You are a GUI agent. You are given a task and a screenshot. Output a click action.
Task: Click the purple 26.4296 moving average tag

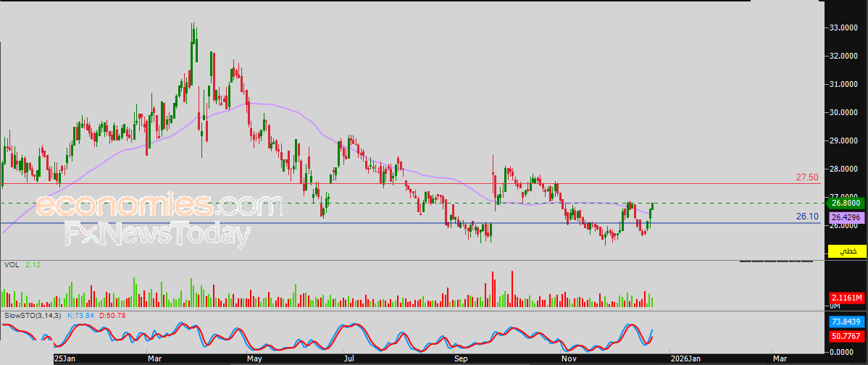pyautogui.click(x=846, y=219)
